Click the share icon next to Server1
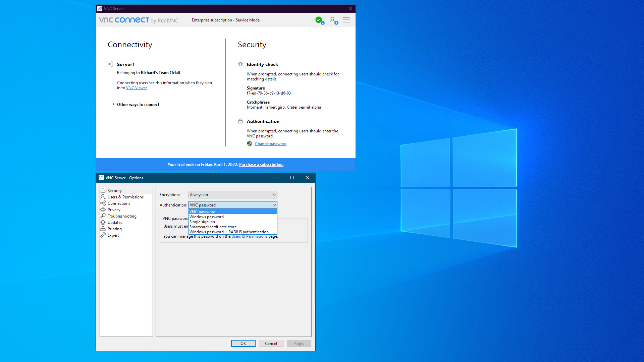The width and height of the screenshot is (644, 362). 110,64
